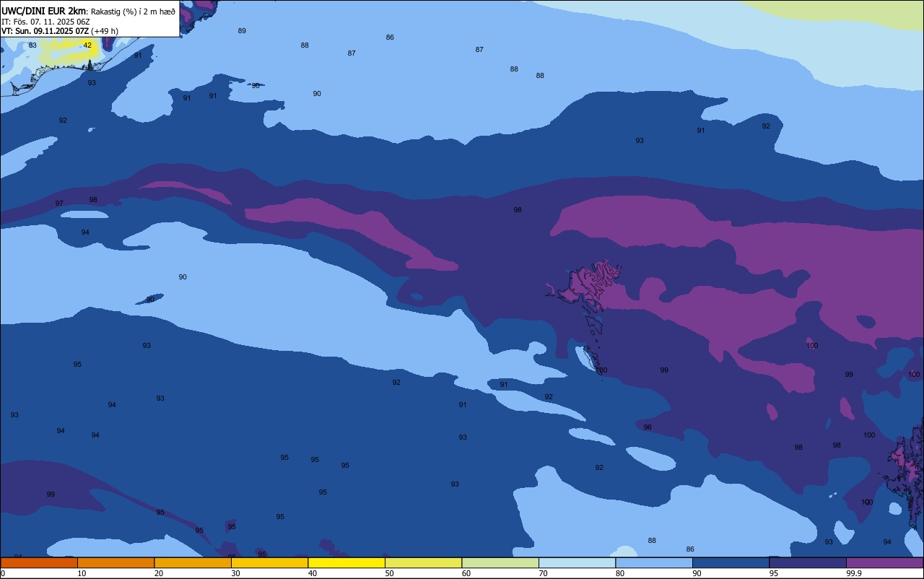This screenshot has height=579, width=924.
Task: Click the 80–90 light blue legend swatch
Action: click(654, 562)
